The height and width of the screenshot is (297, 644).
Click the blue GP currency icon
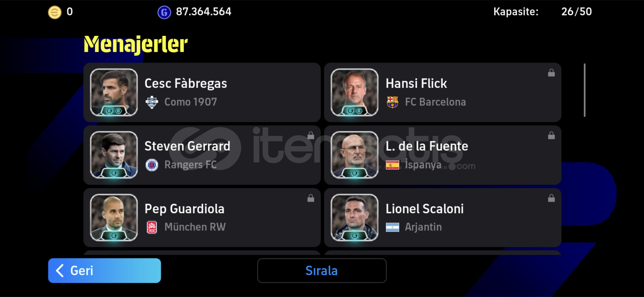tap(164, 12)
